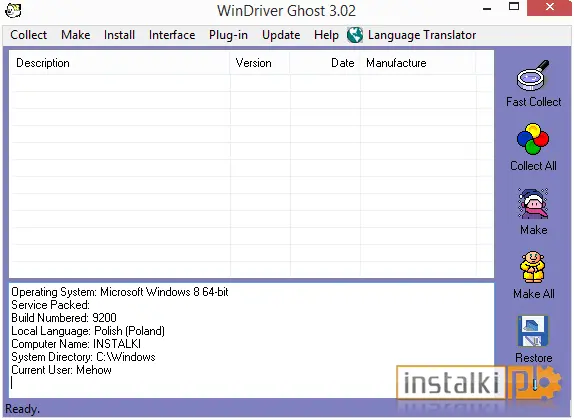Minimize the WinDriver Ghost window
Viewport: 574px width, 420px height.
pyautogui.click(x=487, y=8)
